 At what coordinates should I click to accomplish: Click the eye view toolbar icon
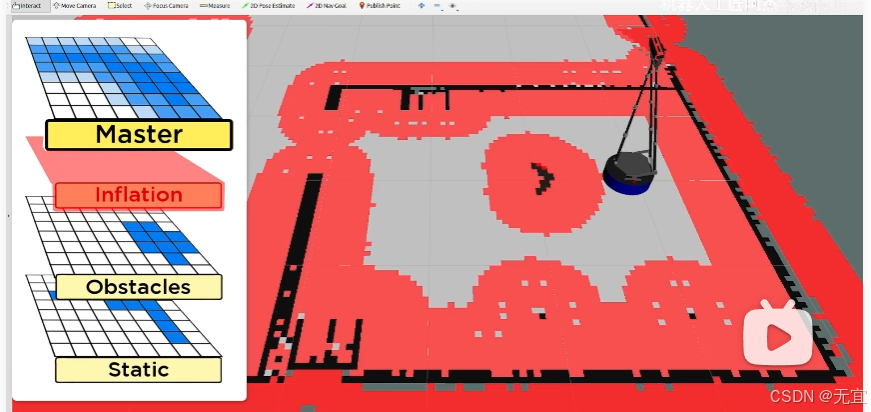pos(453,6)
